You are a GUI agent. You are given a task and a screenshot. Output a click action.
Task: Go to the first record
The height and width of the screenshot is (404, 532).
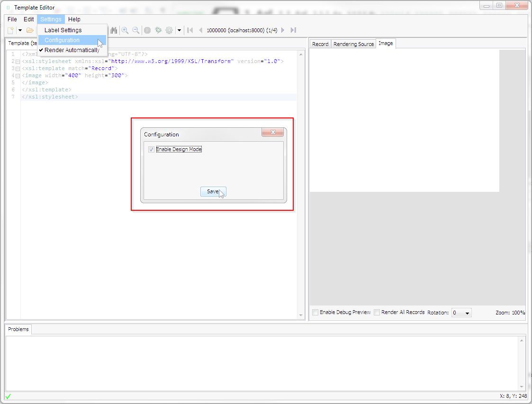[190, 30]
